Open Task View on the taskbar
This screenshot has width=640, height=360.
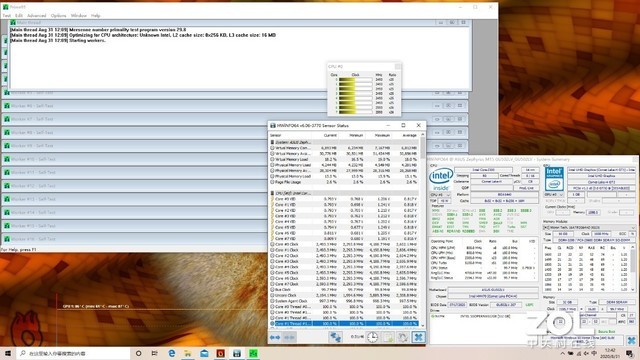click(x=155, y=353)
